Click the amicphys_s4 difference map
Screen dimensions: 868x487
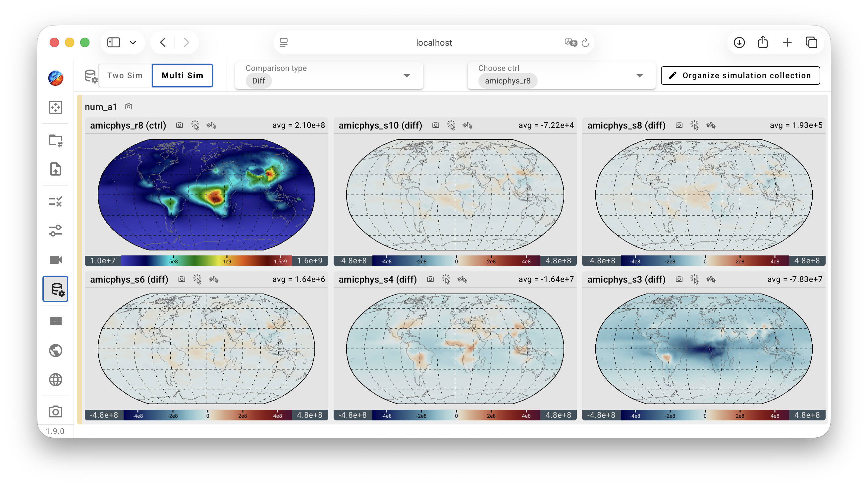pos(455,349)
